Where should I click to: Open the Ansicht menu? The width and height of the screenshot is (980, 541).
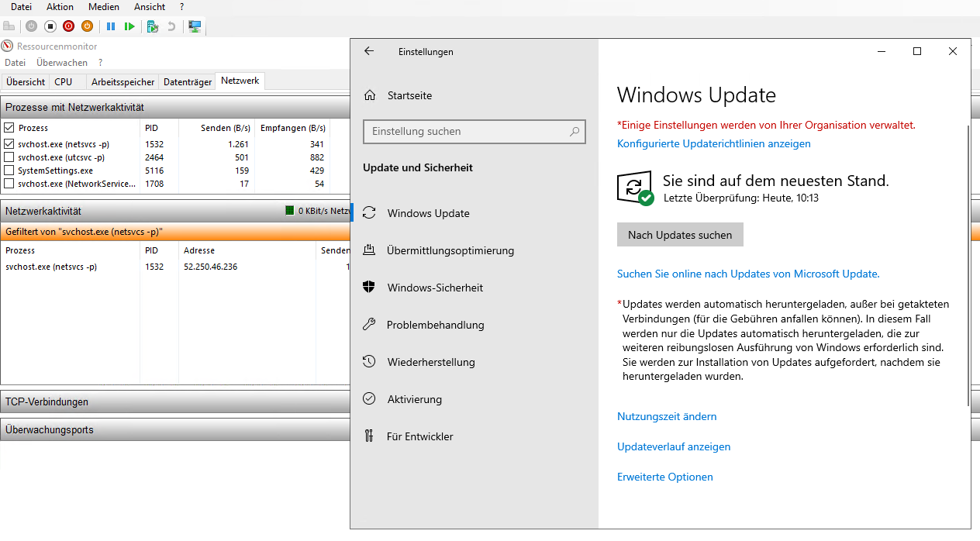(150, 6)
